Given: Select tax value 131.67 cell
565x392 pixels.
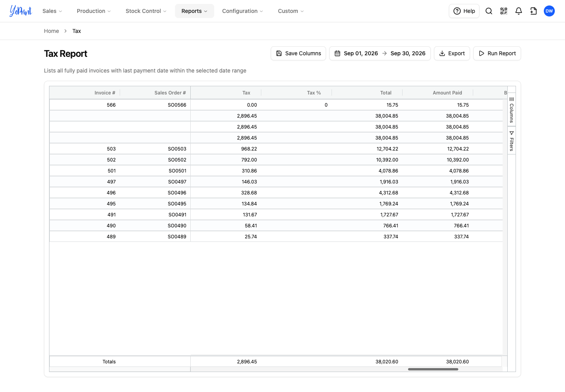Looking at the screenshot, I should 226,215.
